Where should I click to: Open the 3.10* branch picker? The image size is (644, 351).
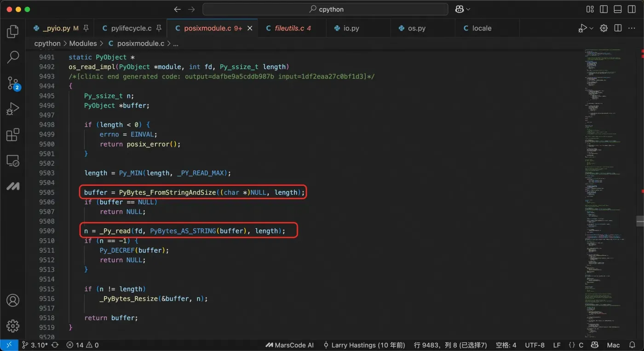point(35,345)
